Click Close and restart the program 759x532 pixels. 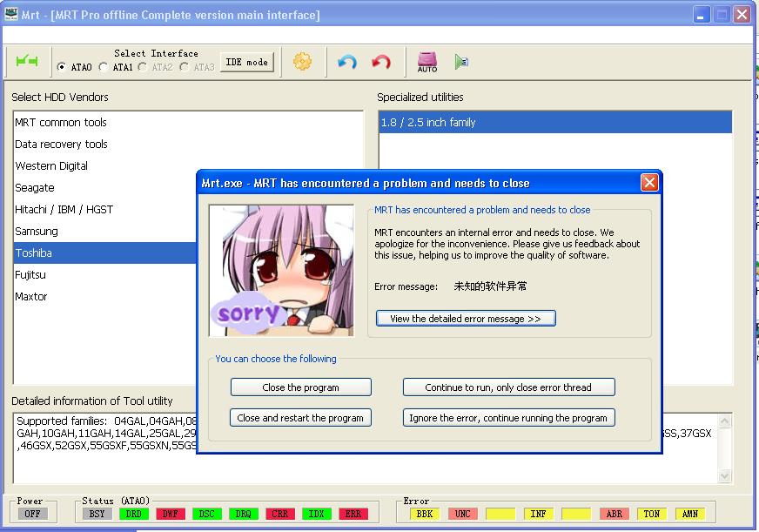(x=300, y=418)
